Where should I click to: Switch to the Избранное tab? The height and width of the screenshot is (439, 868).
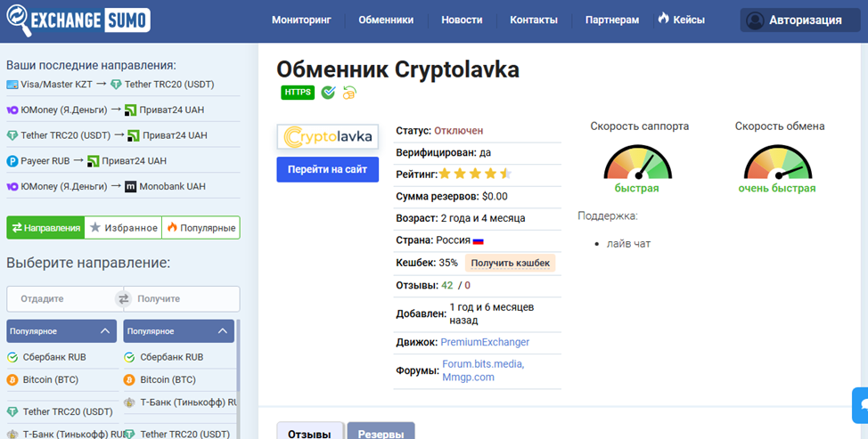pos(123,227)
